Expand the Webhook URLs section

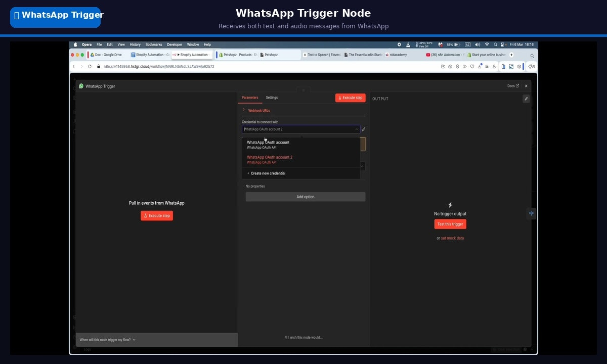(x=258, y=110)
